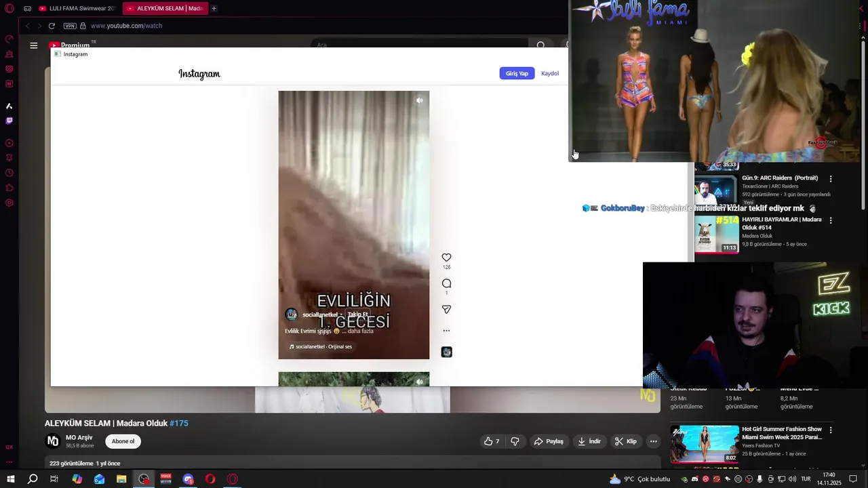Open the MO Arşiv channel name
Screen dimensions: 868x488
pyautogui.click(x=79, y=438)
